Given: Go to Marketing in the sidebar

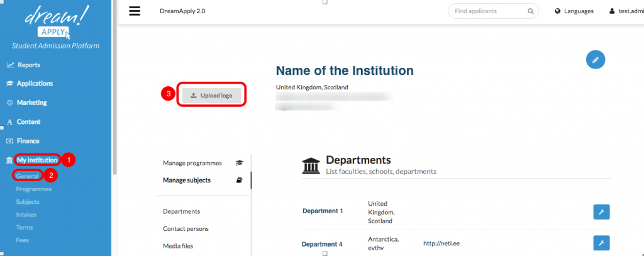Looking at the screenshot, I should (x=31, y=103).
